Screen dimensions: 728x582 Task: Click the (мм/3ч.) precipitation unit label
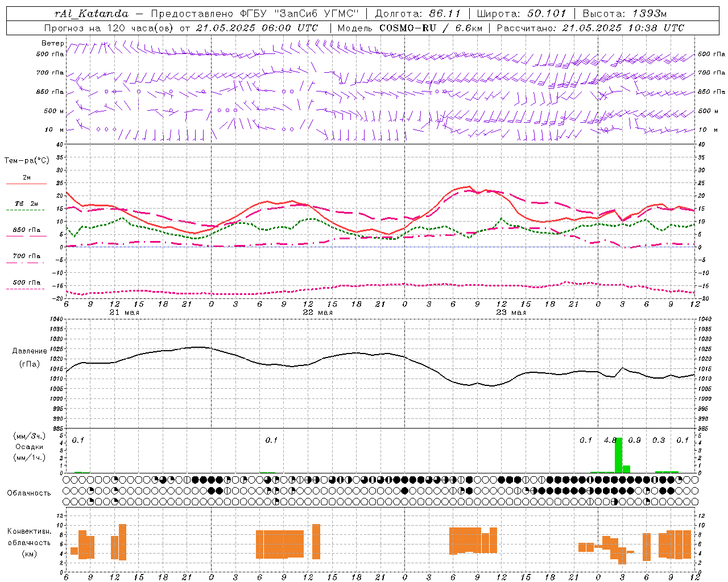(29, 436)
